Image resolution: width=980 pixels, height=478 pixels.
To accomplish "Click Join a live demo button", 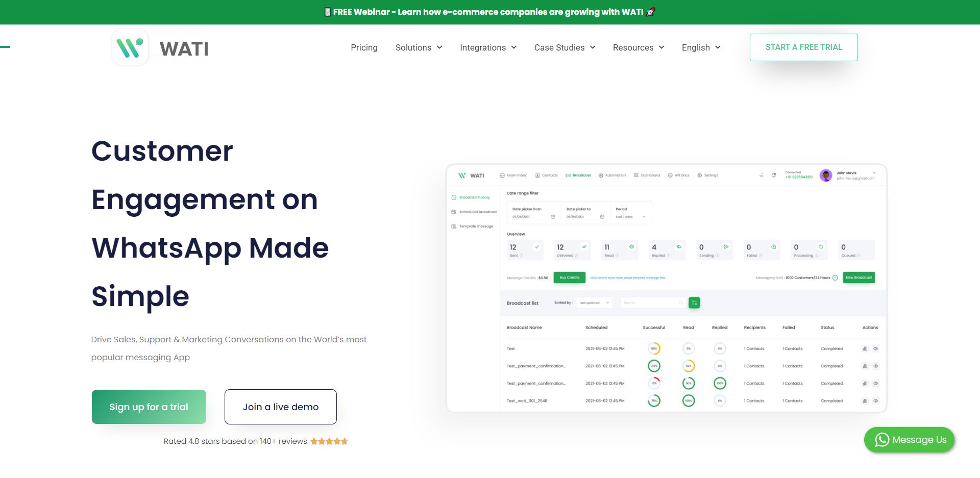I will pyautogui.click(x=281, y=407).
